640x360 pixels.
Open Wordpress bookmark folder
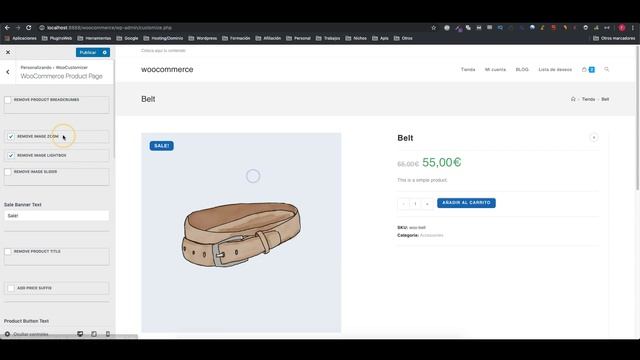click(202, 38)
